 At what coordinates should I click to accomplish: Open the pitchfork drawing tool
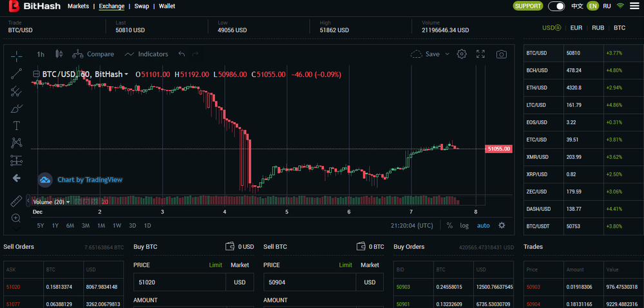pos(17,91)
